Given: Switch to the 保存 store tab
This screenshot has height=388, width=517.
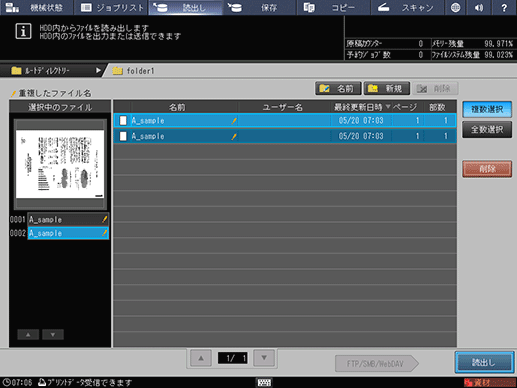Looking at the screenshot, I should click(x=259, y=7).
